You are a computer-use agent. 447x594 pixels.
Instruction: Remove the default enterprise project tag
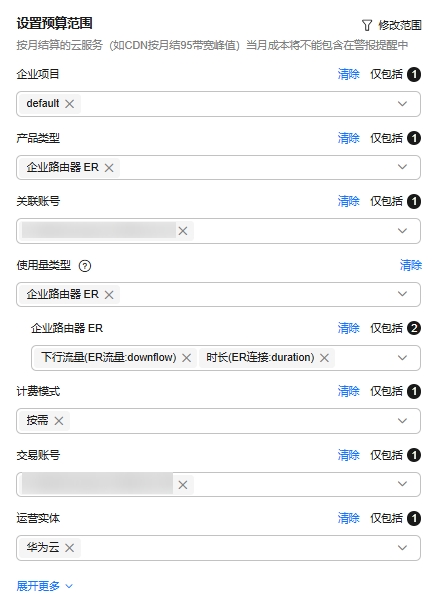tap(69, 104)
